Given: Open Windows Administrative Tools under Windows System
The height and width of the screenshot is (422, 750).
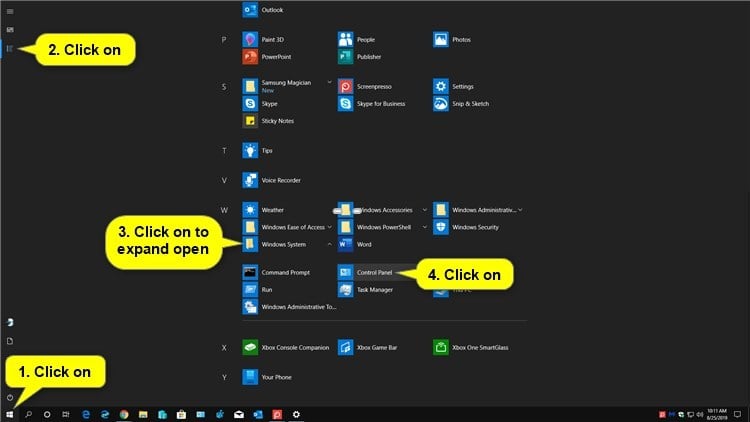Looking at the screenshot, I should tap(289, 307).
